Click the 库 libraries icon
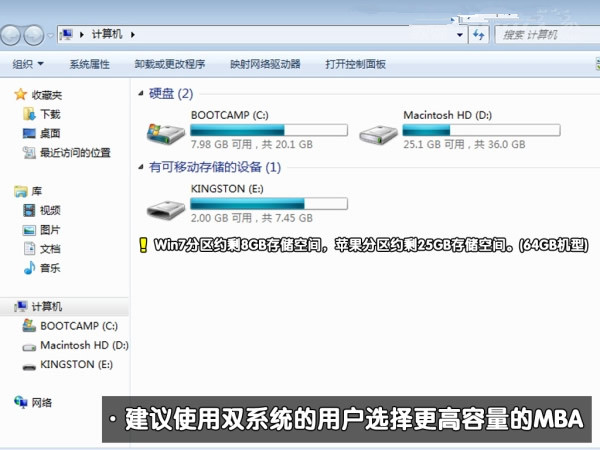The width and height of the screenshot is (600, 450). click(21, 191)
